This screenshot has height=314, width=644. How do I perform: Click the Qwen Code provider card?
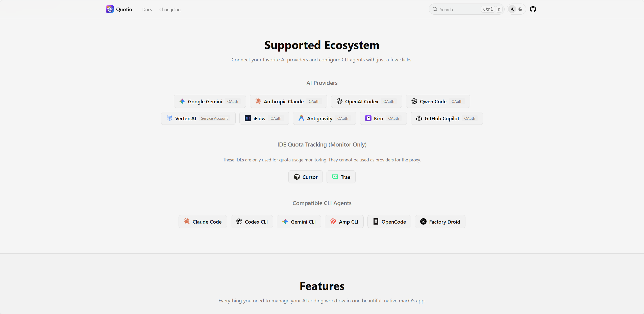tap(438, 101)
